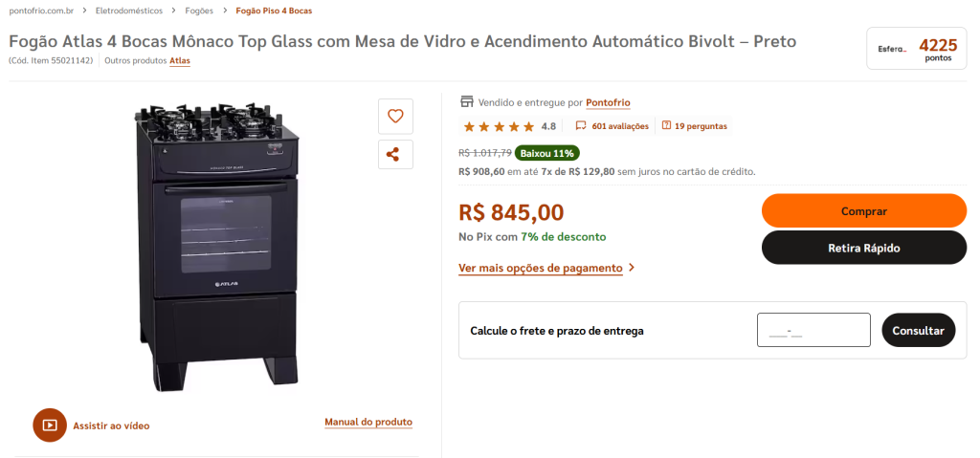Image resolution: width=980 pixels, height=458 pixels.
Task: Click the Esfera 4225 pontos badge
Action: [916, 49]
